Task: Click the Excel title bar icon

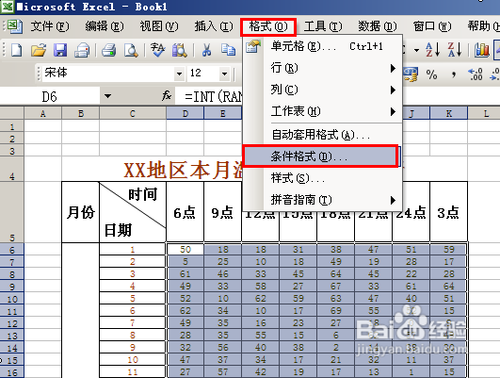Action: (7, 7)
